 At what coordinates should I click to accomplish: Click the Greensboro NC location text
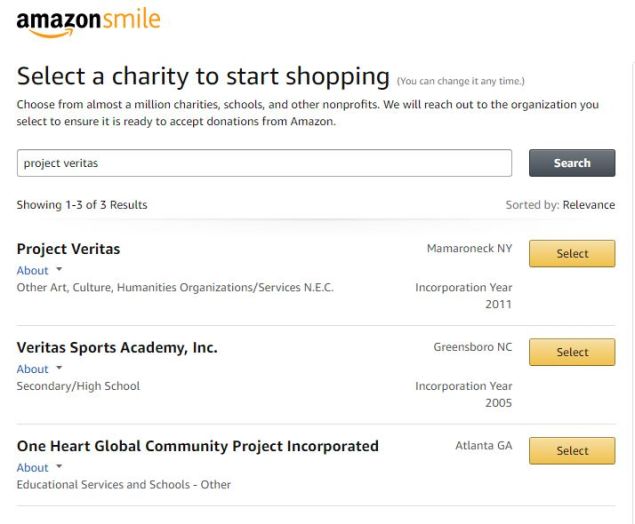(x=473, y=347)
